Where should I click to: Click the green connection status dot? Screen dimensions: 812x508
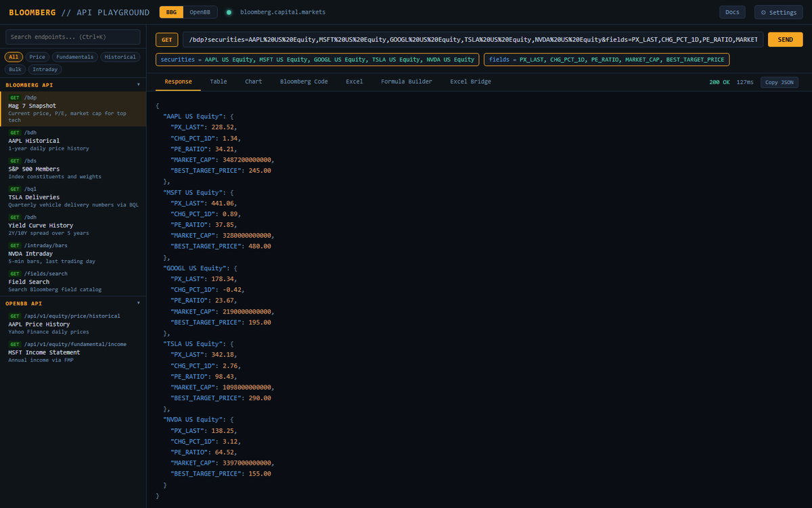[229, 12]
